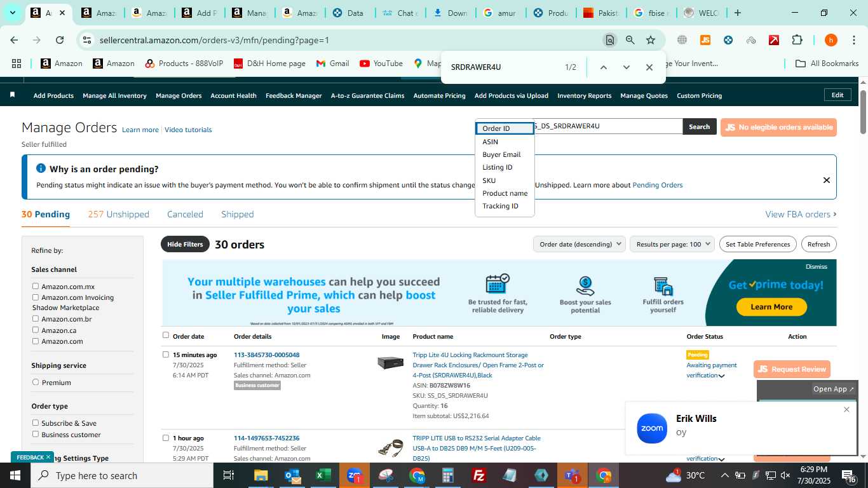Open the browser zoom magnifier icon
The image size is (868, 488).
click(630, 40)
